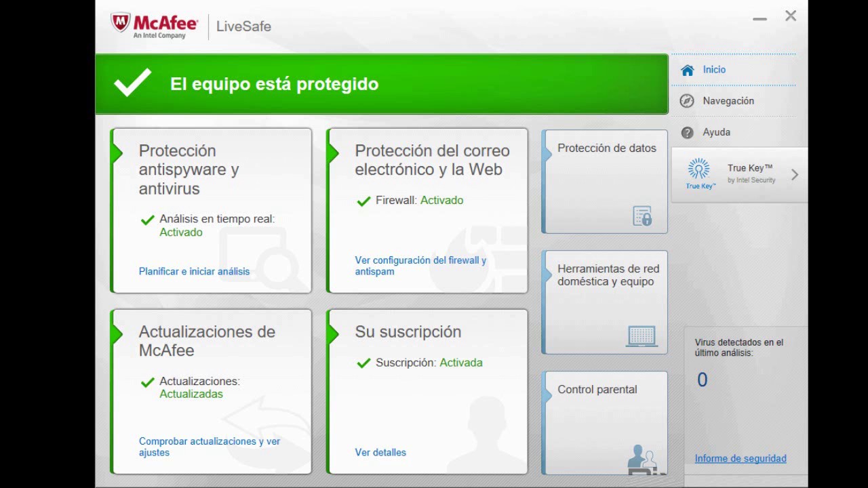The height and width of the screenshot is (488, 868).
Task: Expand the Protección del correo electrónico arrow
Action: 333,152
